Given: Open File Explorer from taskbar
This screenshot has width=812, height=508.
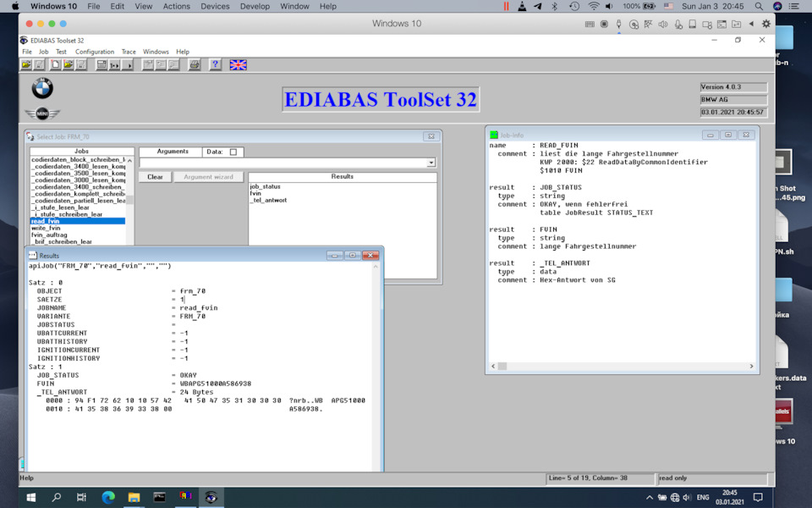Looking at the screenshot, I should [134, 497].
